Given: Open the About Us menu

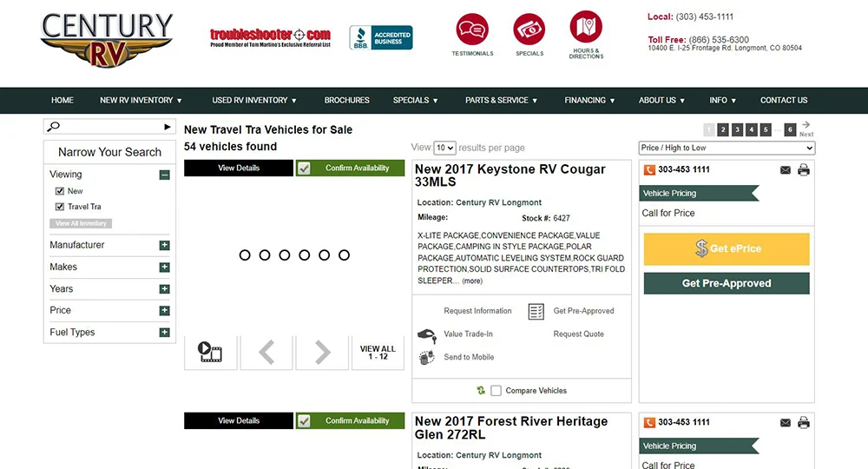Looking at the screenshot, I should click(661, 100).
